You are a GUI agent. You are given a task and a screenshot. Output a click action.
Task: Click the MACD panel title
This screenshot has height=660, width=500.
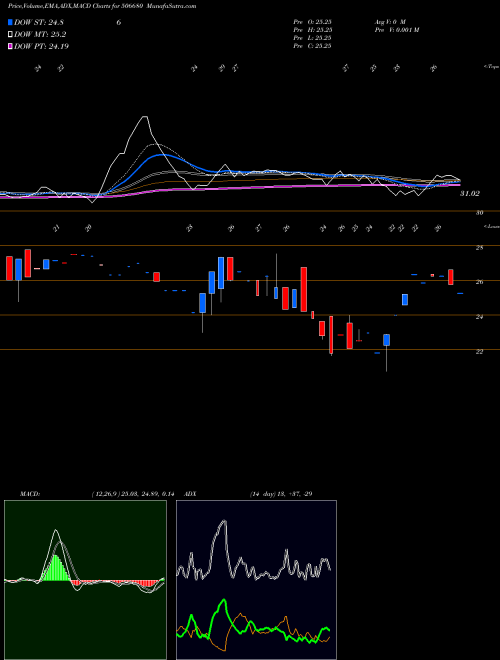pyautogui.click(x=30, y=494)
